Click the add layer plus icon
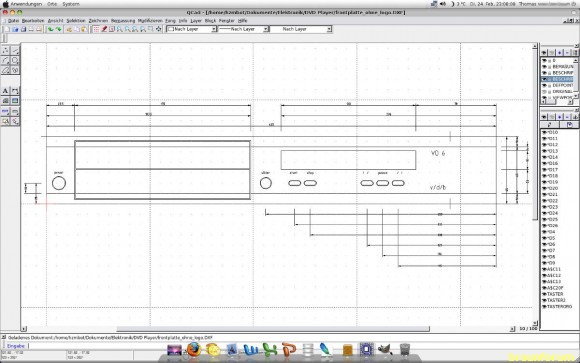The image size is (580, 363). click(560, 53)
